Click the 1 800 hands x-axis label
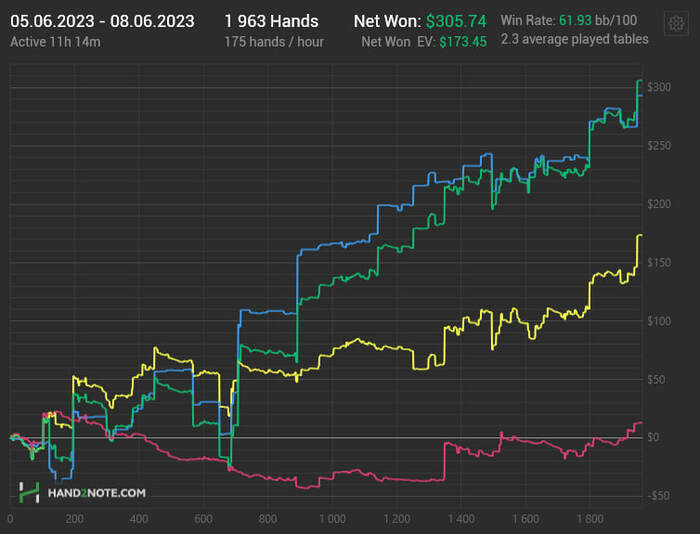Viewport: 700px width, 534px height. (x=590, y=519)
